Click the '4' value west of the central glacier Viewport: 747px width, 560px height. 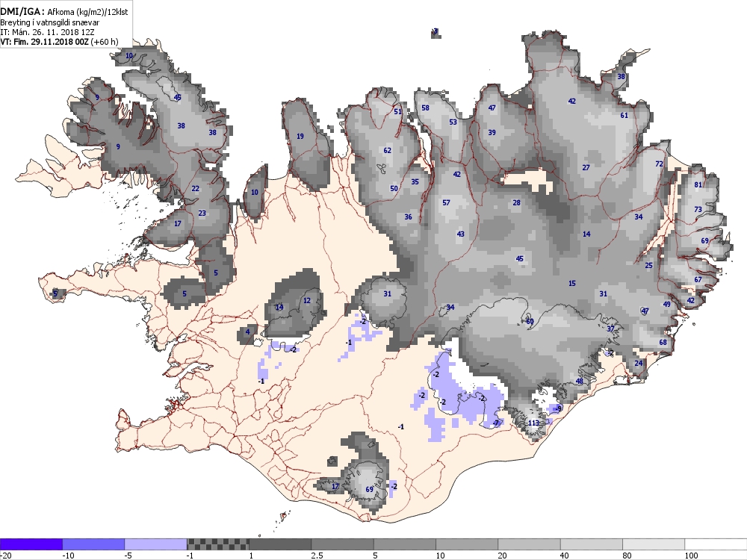click(x=248, y=332)
